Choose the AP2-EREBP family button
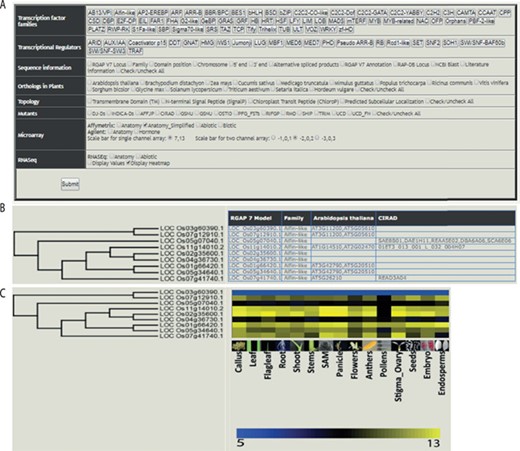The height and width of the screenshot is (451, 520). pyautogui.click(x=152, y=13)
